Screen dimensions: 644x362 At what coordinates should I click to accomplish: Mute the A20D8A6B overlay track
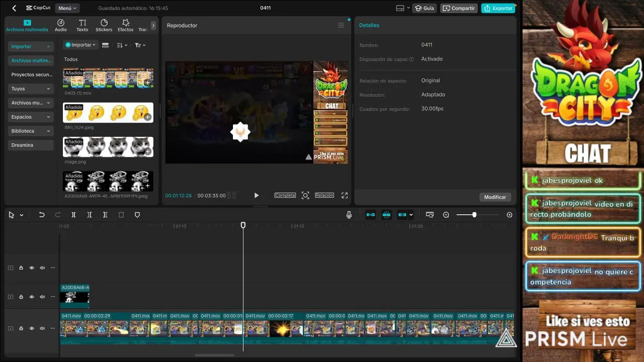(x=42, y=297)
